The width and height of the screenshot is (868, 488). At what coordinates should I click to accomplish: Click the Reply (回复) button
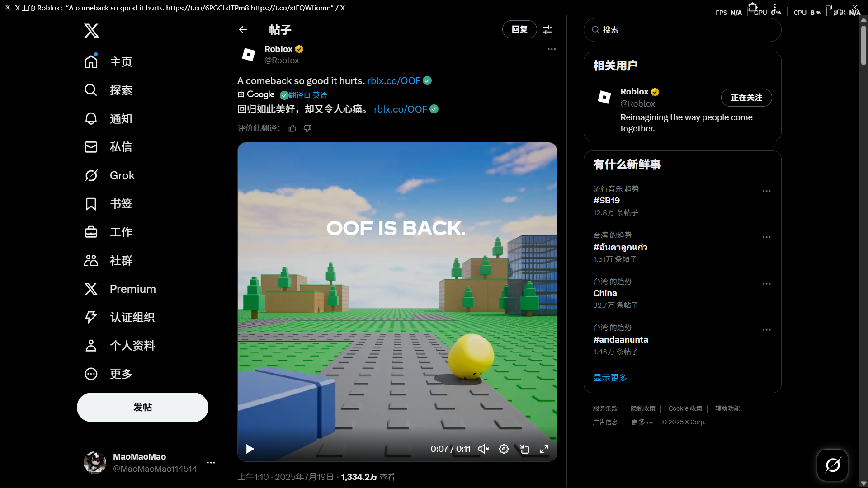(x=519, y=29)
